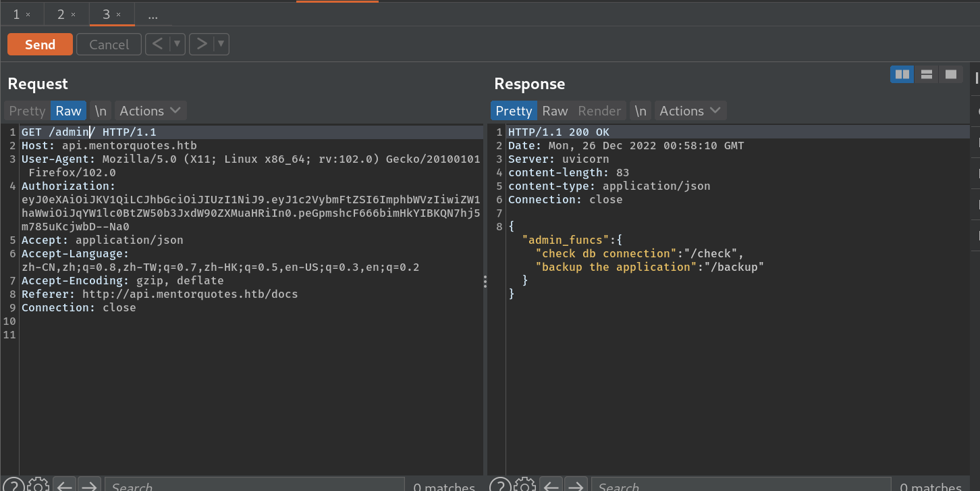This screenshot has width=980, height=491.
Task: Switch the Request view to Pretty
Action: [x=27, y=111]
